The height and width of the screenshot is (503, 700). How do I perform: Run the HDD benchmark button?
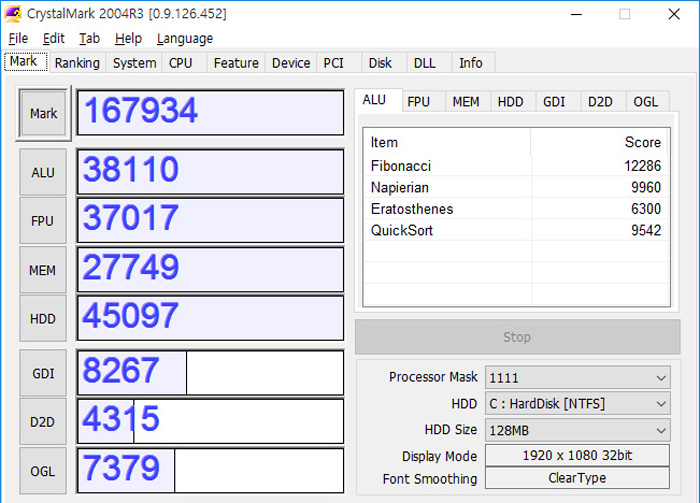tap(43, 319)
